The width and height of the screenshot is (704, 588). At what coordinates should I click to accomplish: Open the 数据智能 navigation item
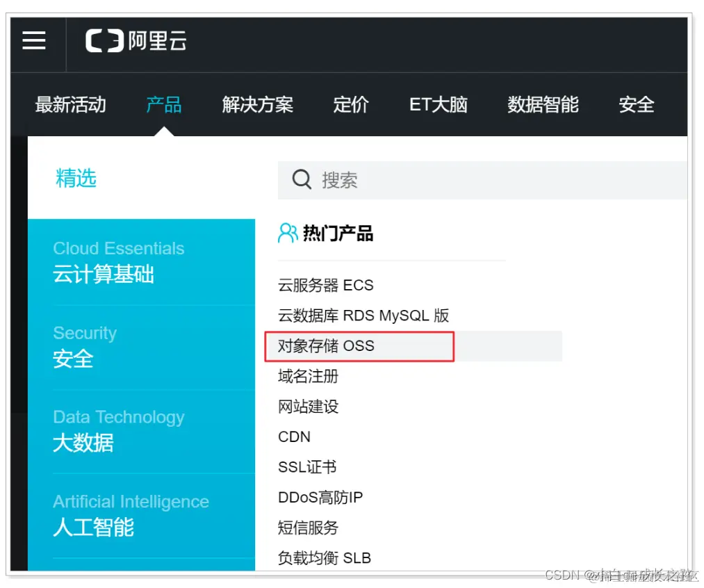point(543,105)
